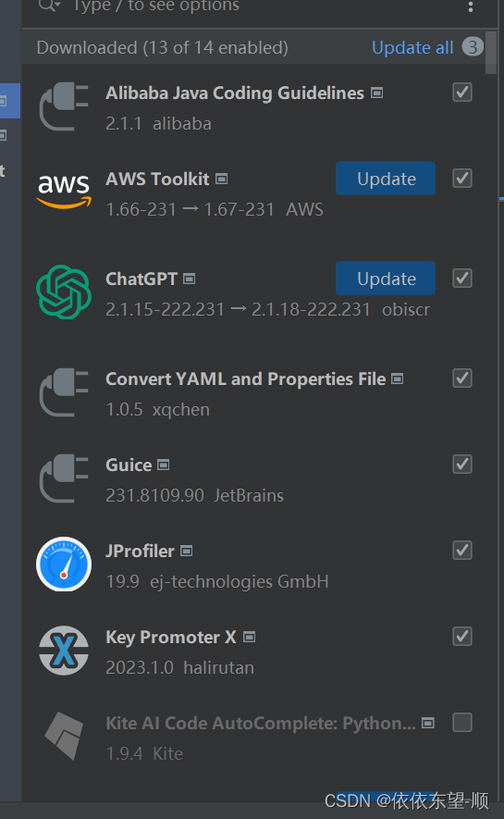Screen dimensions: 504x819
Task: Click the ChatGPT plugin logo
Action: 64,292
